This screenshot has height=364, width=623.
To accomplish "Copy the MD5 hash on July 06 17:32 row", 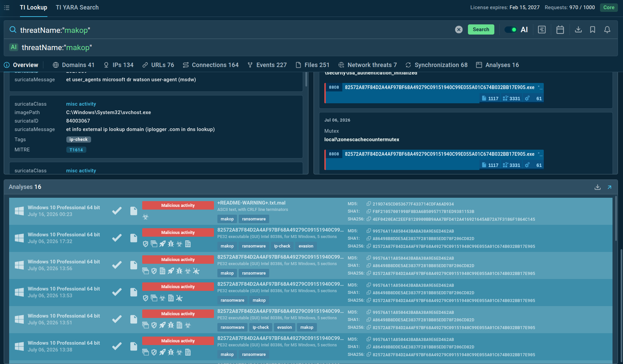I will pos(369,231).
